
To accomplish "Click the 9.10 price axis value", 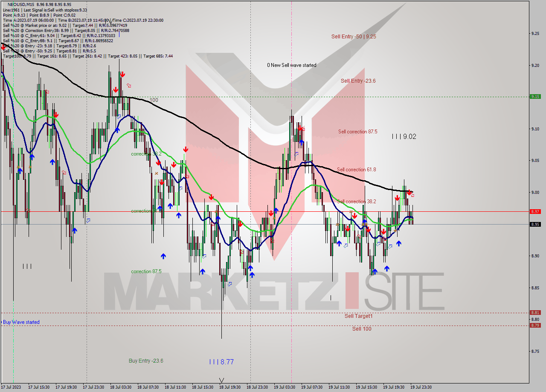I will [x=536, y=129].
